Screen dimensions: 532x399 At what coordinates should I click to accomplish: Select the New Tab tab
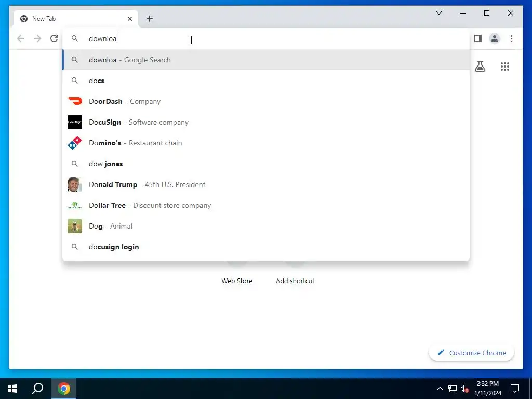click(76, 19)
